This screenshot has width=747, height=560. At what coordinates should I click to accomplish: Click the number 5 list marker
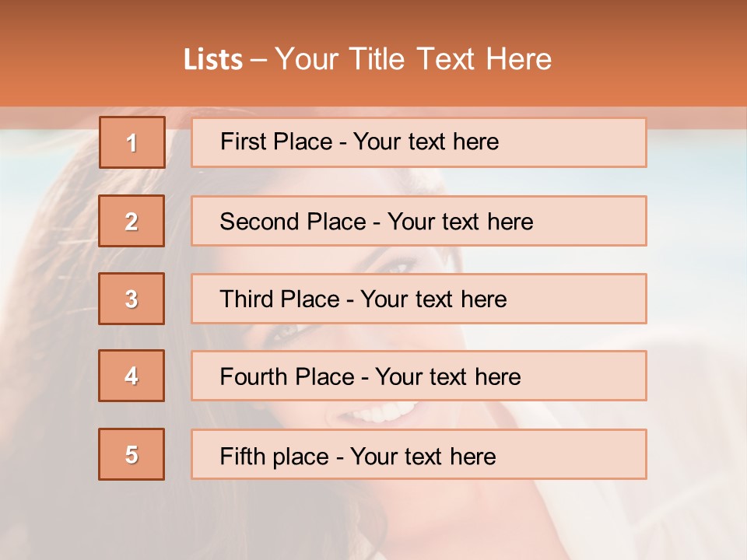pyautogui.click(x=132, y=454)
